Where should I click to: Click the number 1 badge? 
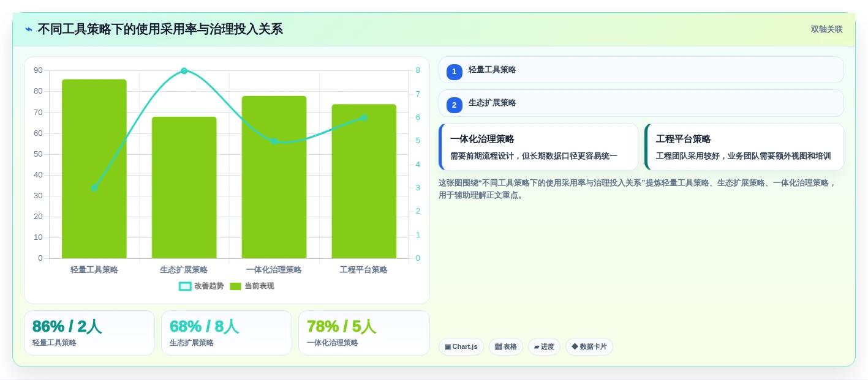click(455, 72)
